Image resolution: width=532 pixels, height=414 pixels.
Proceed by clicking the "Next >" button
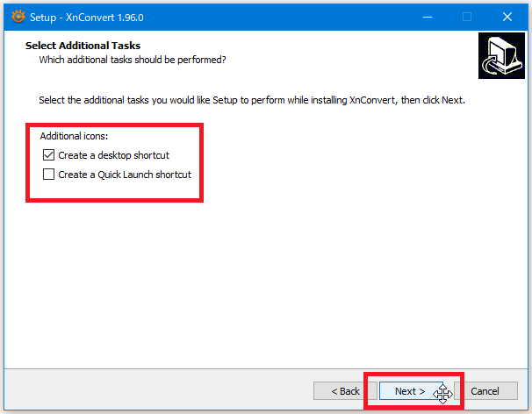point(410,391)
